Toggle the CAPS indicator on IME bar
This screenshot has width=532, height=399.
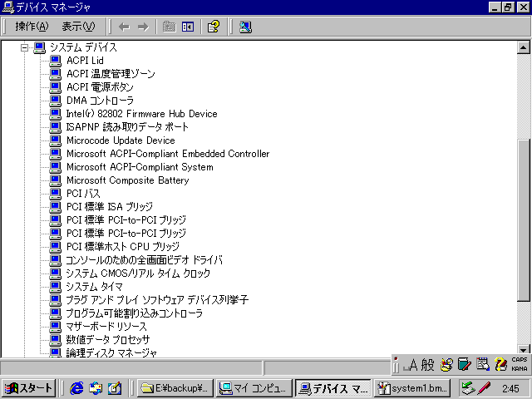click(519, 360)
